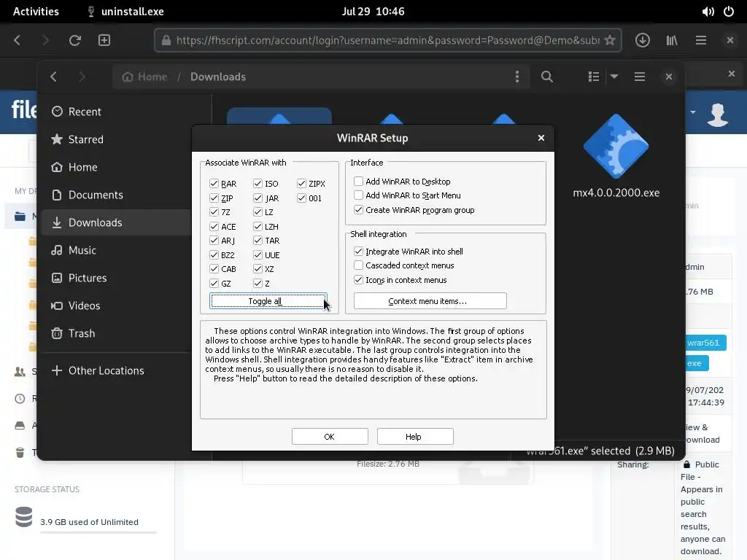Screen dimensions: 747x560
Task: Expand view options dropdown arrow
Action: click(x=614, y=77)
